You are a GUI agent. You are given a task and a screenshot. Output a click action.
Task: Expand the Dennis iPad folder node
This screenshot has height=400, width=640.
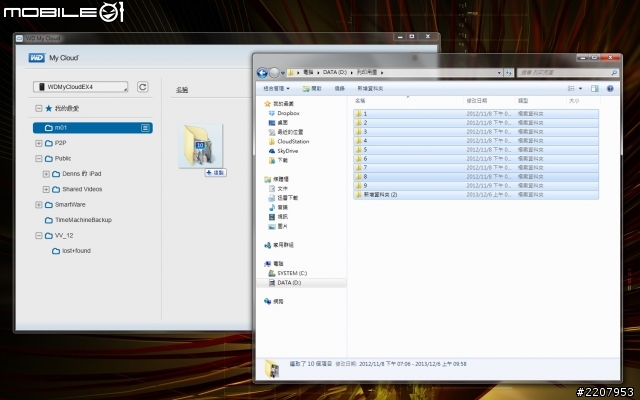[x=46, y=174]
